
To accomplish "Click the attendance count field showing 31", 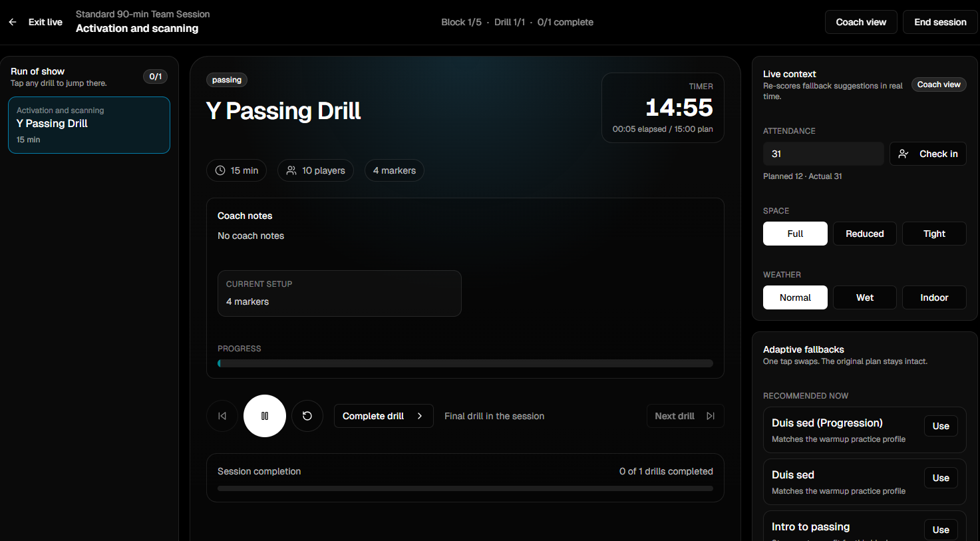I will (823, 154).
